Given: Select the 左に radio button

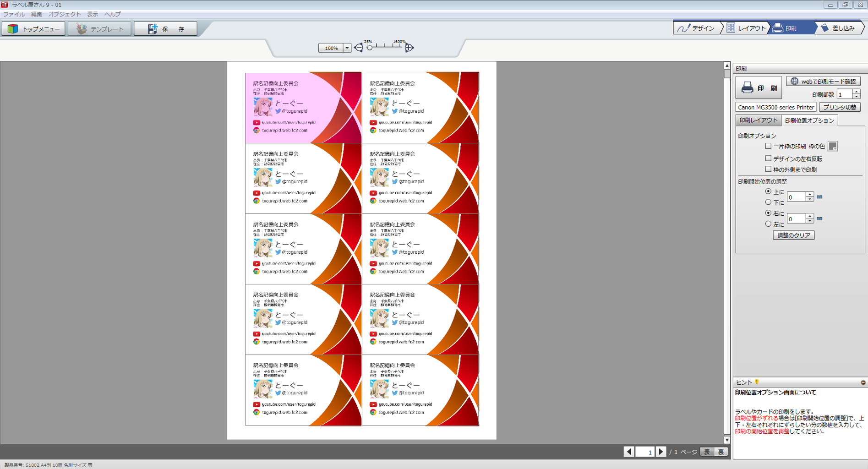Looking at the screenshot, I should 768,224.
